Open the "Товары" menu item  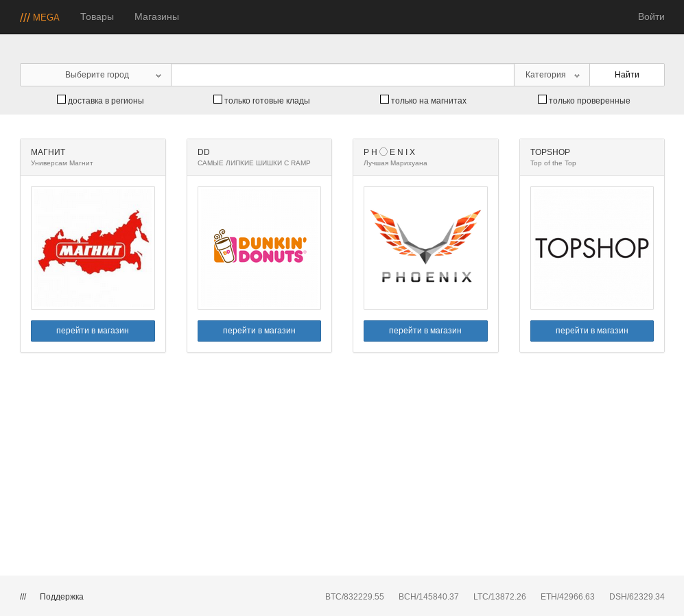97,17
